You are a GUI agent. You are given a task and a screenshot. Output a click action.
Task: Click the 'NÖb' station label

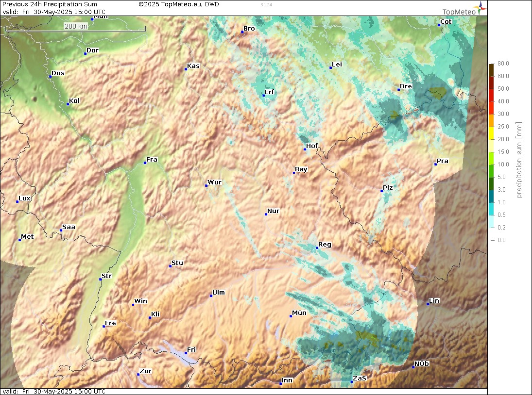pos(422,364)
